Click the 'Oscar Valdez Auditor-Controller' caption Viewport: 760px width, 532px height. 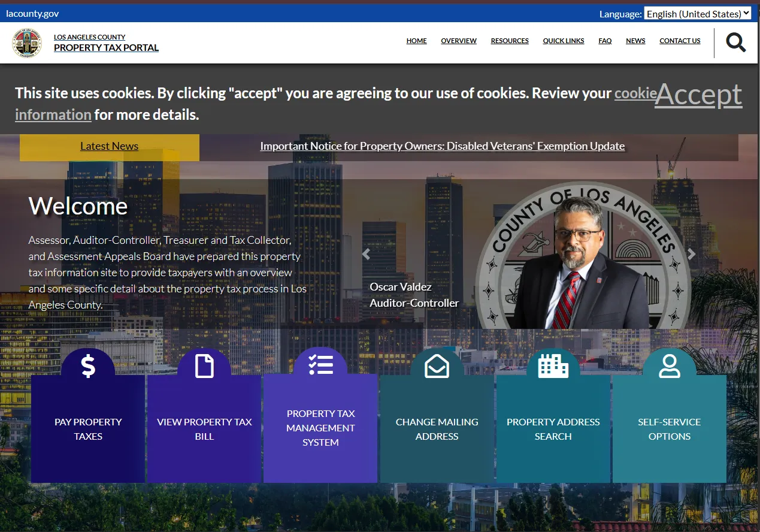[414, 295]
